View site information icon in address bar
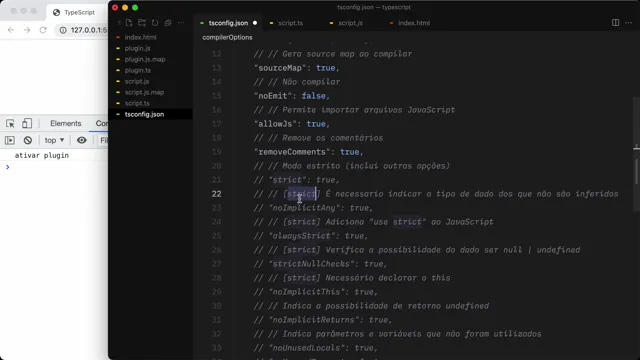This screenshot has height=360, width=640. tap(63, 30)
